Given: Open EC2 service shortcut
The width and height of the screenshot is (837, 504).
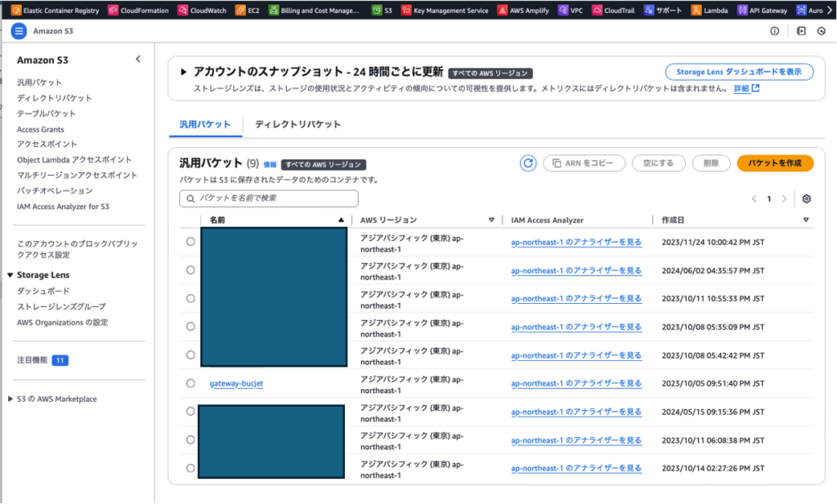Looking at the screenshot, I should (247, 10).
